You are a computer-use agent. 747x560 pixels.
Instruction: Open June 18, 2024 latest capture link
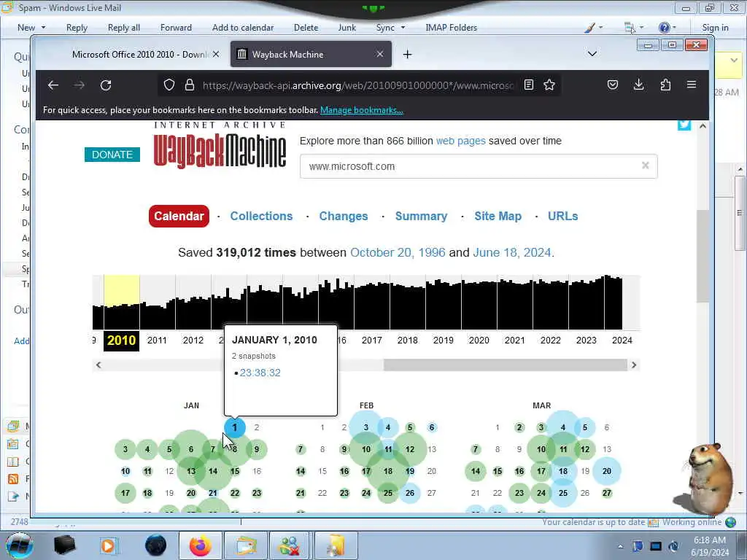511,252
